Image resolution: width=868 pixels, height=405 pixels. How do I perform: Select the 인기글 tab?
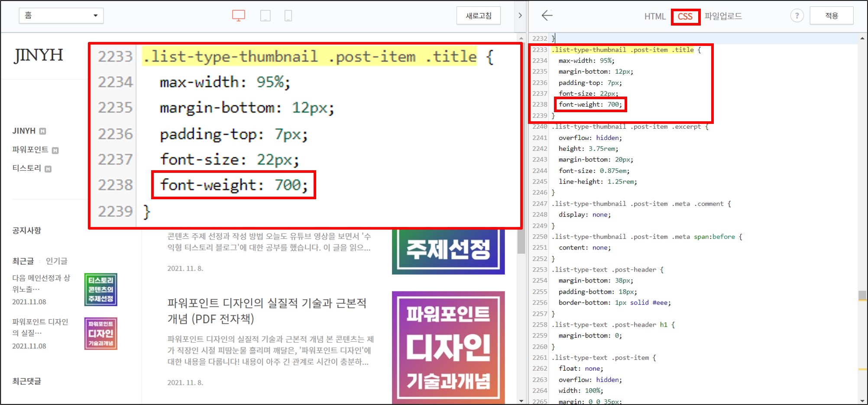57,261
